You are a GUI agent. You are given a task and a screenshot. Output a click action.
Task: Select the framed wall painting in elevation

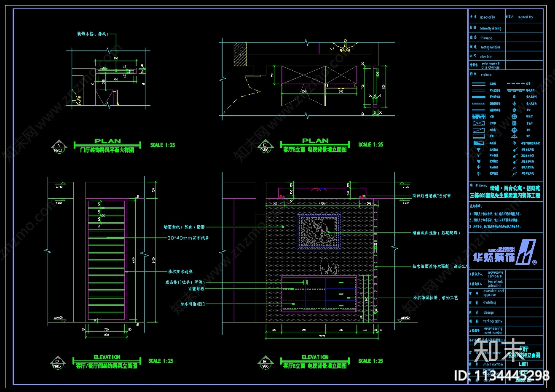[319, 231]
